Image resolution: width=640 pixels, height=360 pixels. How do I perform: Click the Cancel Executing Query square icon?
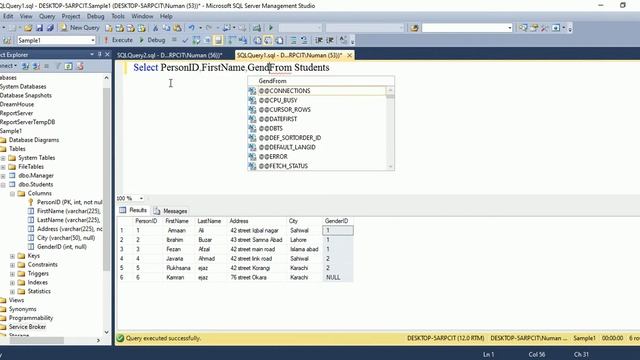click(174, 40)
